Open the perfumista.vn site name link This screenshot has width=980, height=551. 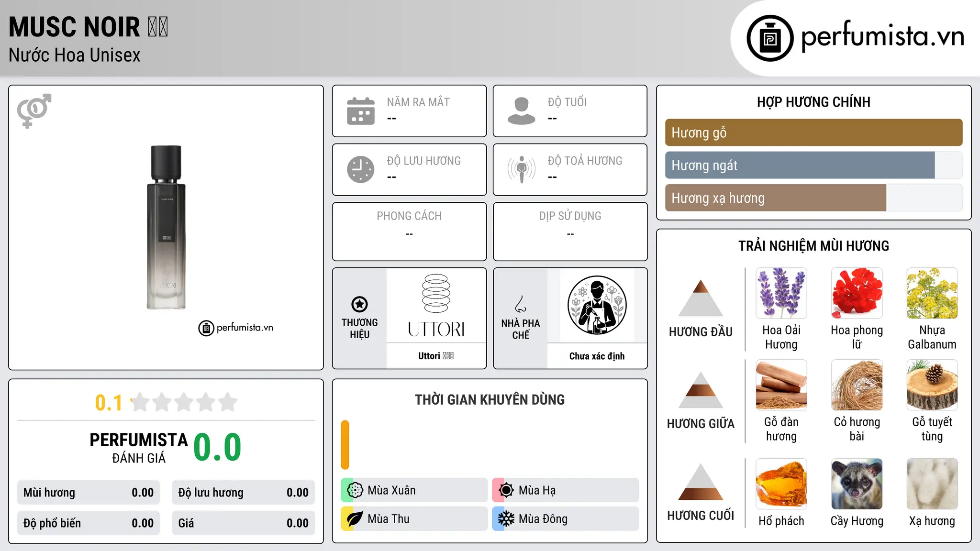(882, 36)
